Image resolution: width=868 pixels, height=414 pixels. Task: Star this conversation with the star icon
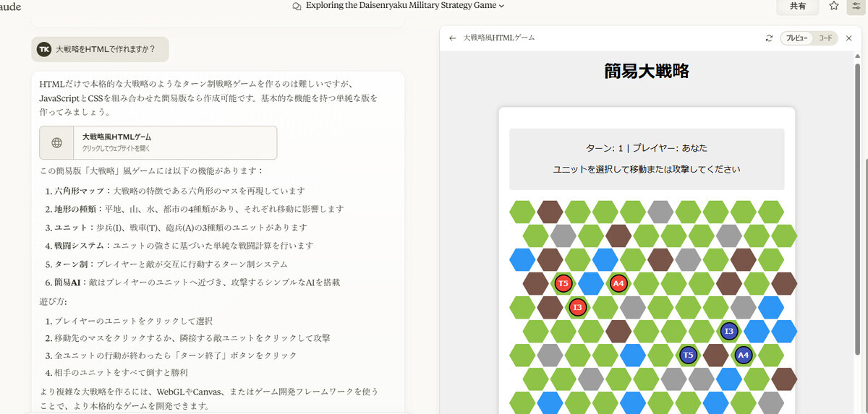[834, 6]
